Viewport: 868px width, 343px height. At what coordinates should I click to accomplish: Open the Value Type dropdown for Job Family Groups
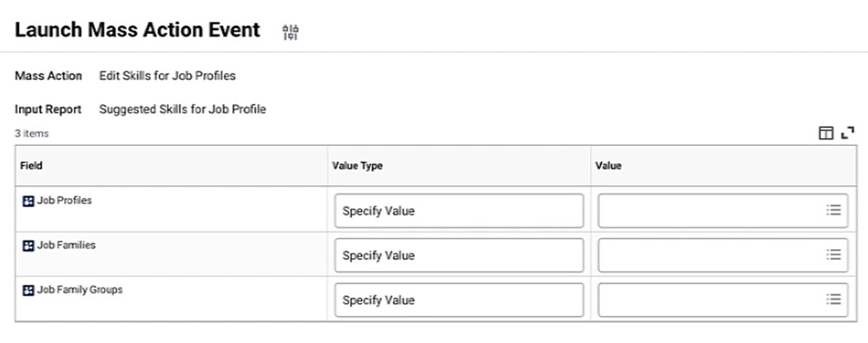tap(459, 300)
